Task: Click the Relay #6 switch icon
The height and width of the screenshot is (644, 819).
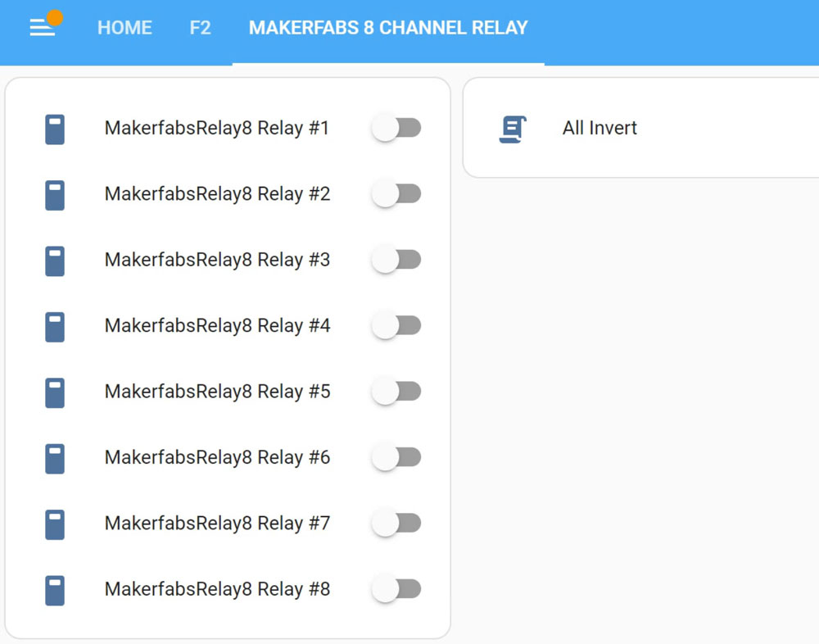Action: coord(55,459)
